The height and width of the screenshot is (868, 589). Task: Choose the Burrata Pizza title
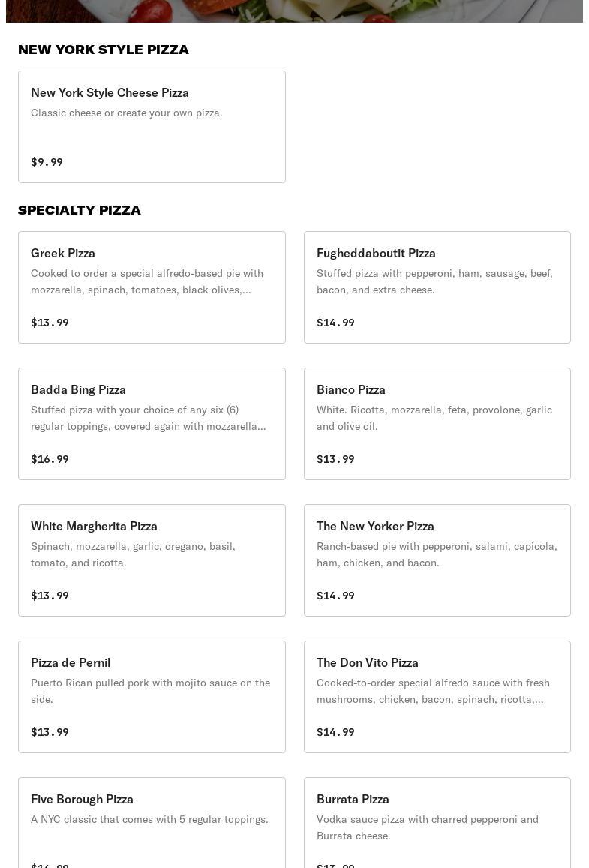353,799
